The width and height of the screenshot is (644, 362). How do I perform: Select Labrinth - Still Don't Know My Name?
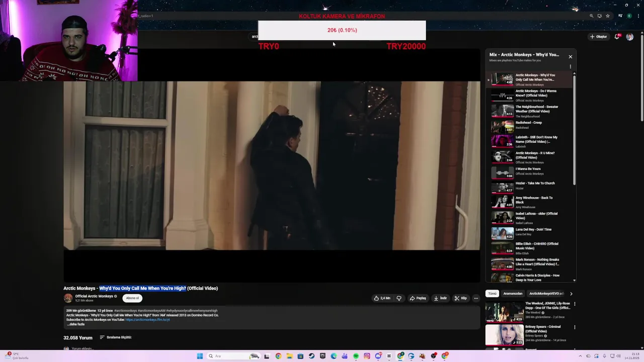tap(530, 141)
